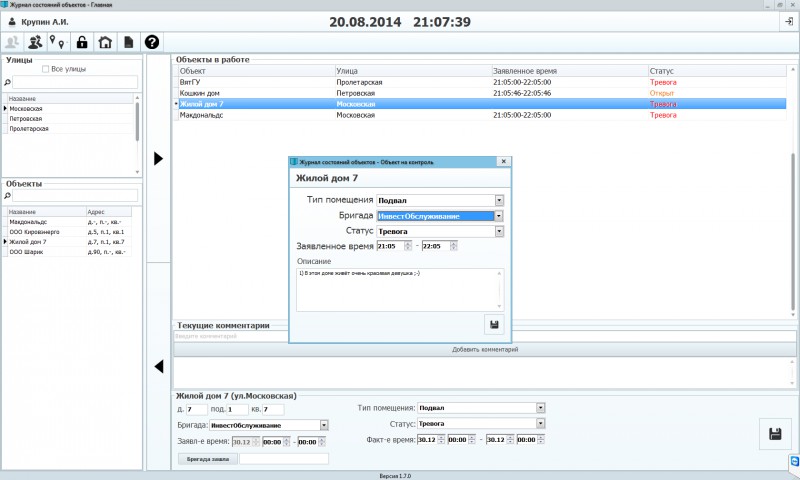
Task: Click the unlocked padlock toolbar icon
Action: click(x=82, y=42)
